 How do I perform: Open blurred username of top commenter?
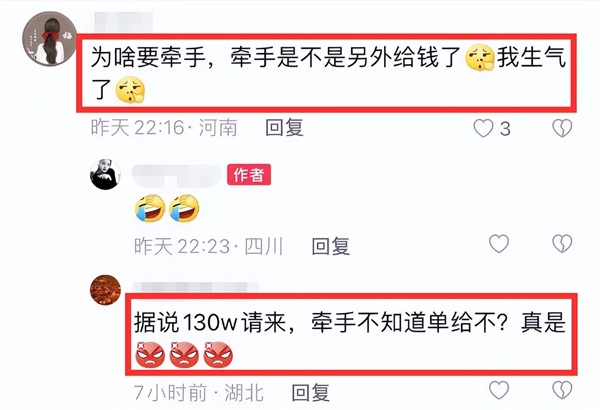click(123, 22)
